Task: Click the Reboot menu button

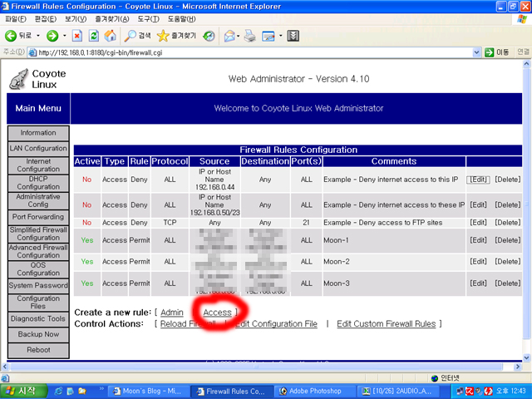Action: point(38,350)
